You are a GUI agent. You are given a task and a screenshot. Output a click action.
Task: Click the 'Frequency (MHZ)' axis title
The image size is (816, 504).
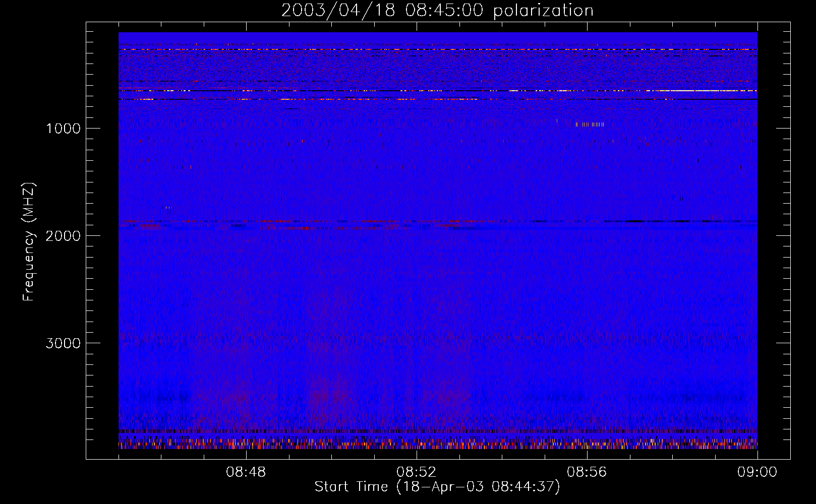coord(29,242)
